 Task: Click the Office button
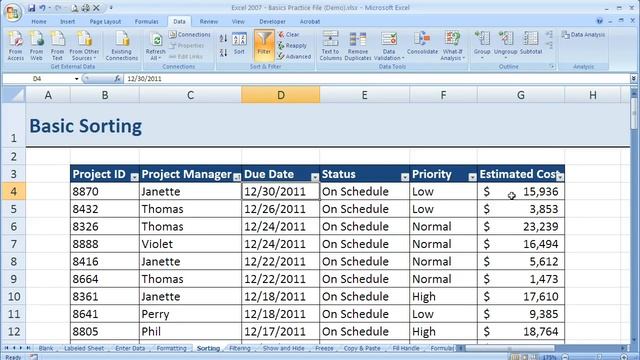pos(13,12)
